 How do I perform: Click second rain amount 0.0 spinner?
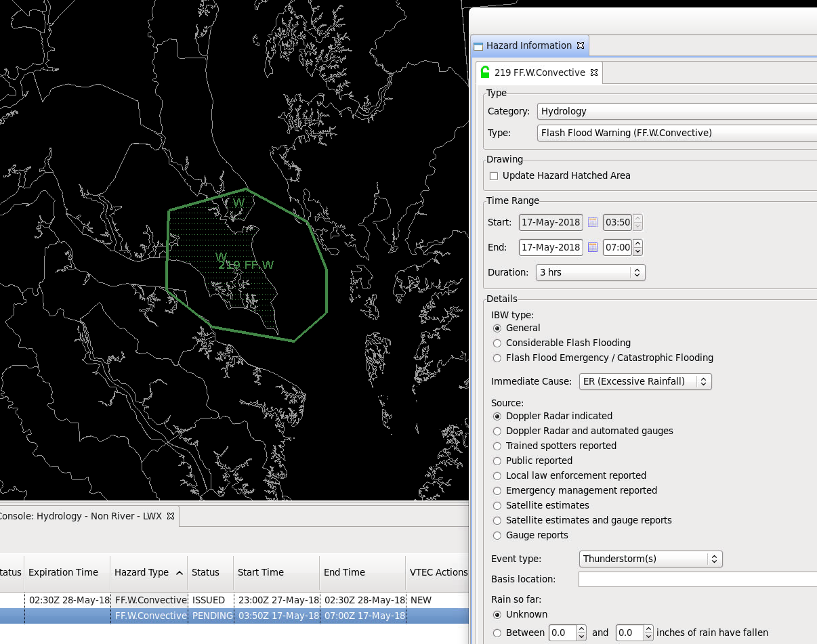click(x=648, y=633)
